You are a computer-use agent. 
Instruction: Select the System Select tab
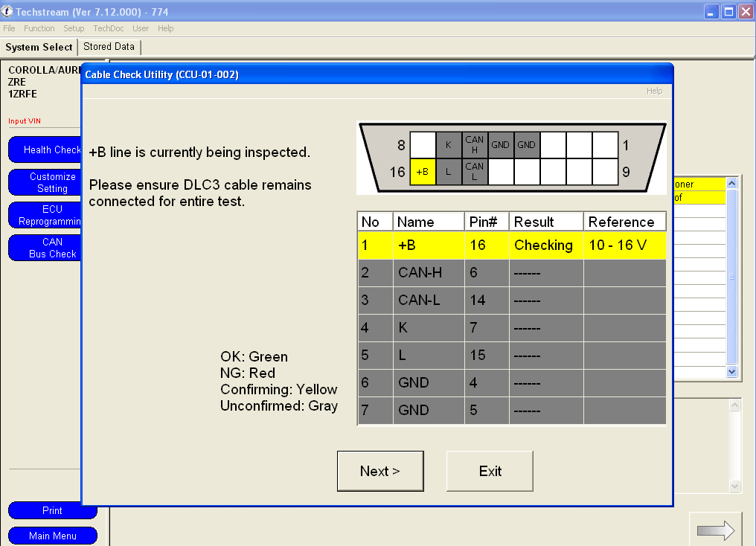pyautogui.click(x=39, y=47)
